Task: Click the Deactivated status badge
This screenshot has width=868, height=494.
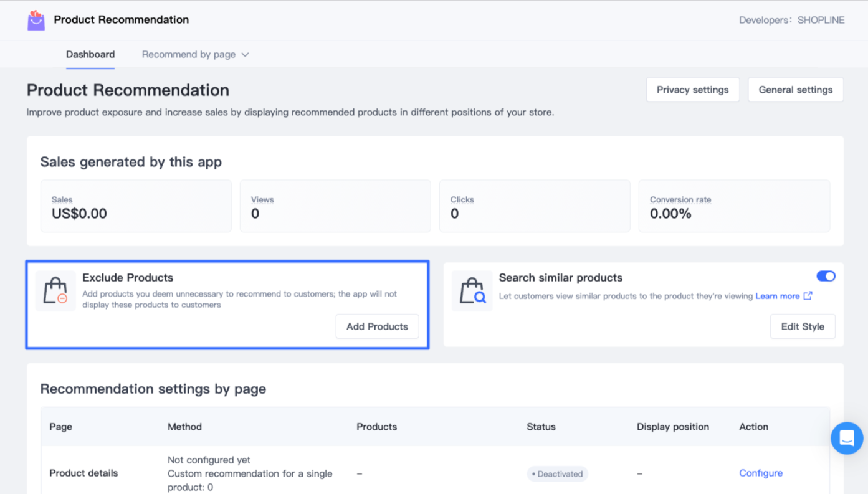Action: click(557, 474)
